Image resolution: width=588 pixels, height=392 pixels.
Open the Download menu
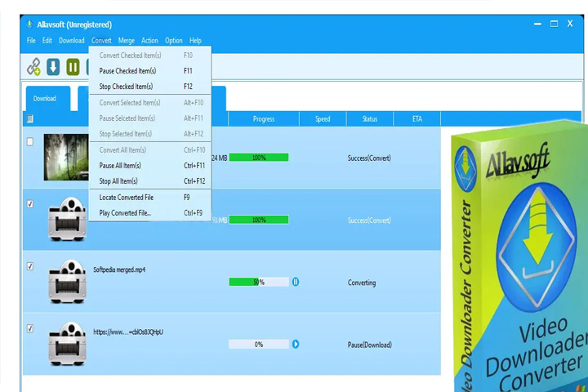(x=72, y=41)
